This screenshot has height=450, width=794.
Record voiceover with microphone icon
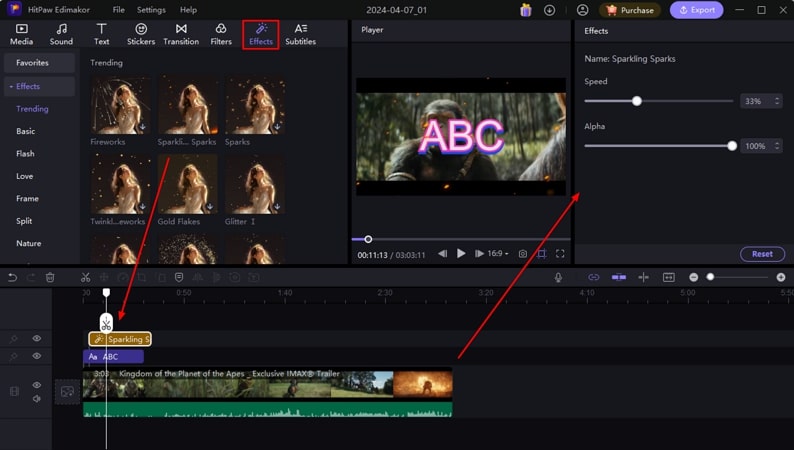click(558, 277)
